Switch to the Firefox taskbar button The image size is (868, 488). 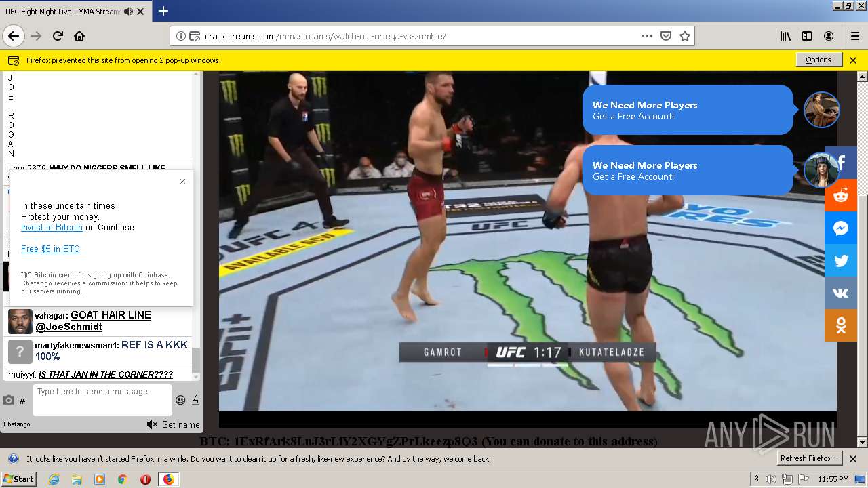click(168, 479)
